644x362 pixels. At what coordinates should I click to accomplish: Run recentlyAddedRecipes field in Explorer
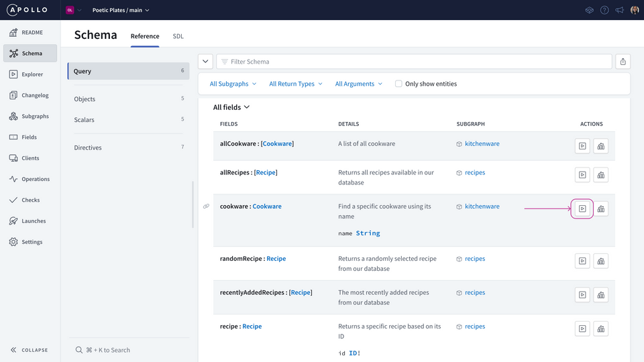(582, 295)
